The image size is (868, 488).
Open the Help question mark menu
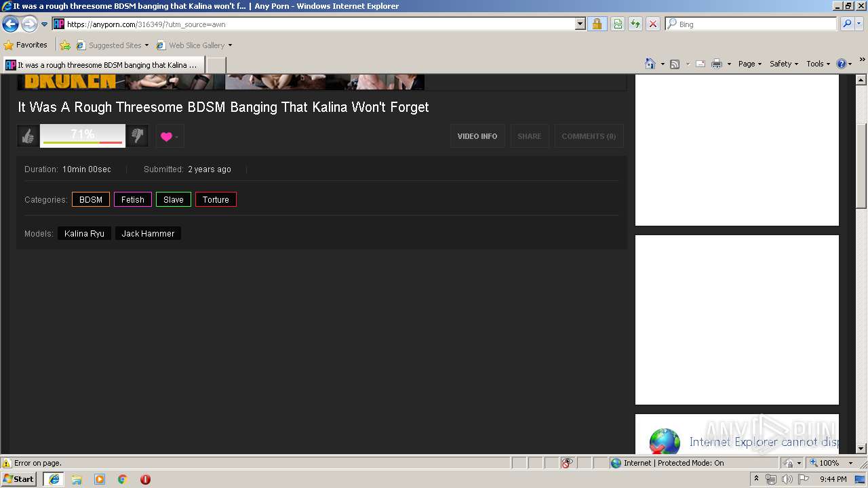click(x=844, y=64)
